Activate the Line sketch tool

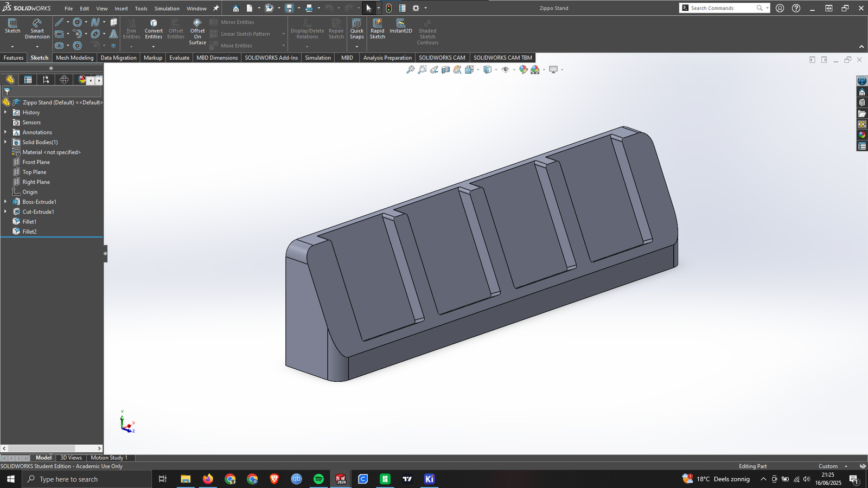59,22
